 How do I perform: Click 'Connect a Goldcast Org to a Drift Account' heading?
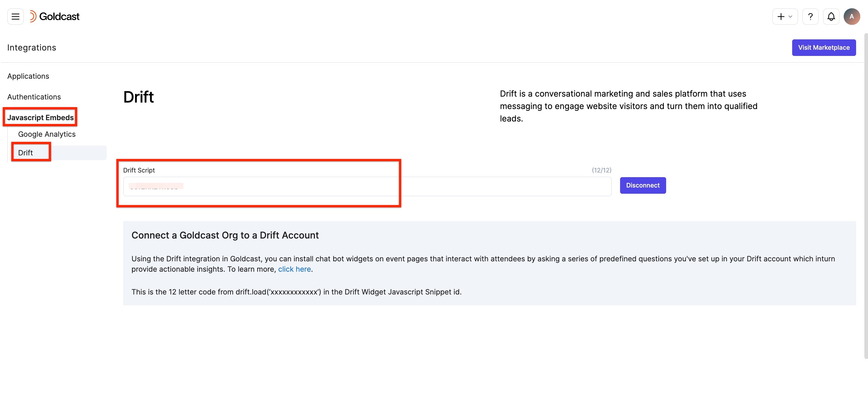225,235
